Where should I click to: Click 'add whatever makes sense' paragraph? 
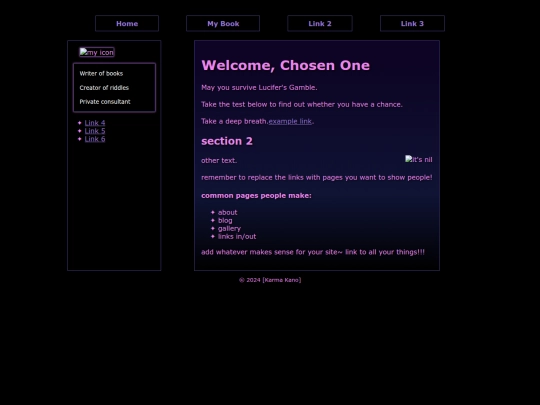[x=313, y=252]
